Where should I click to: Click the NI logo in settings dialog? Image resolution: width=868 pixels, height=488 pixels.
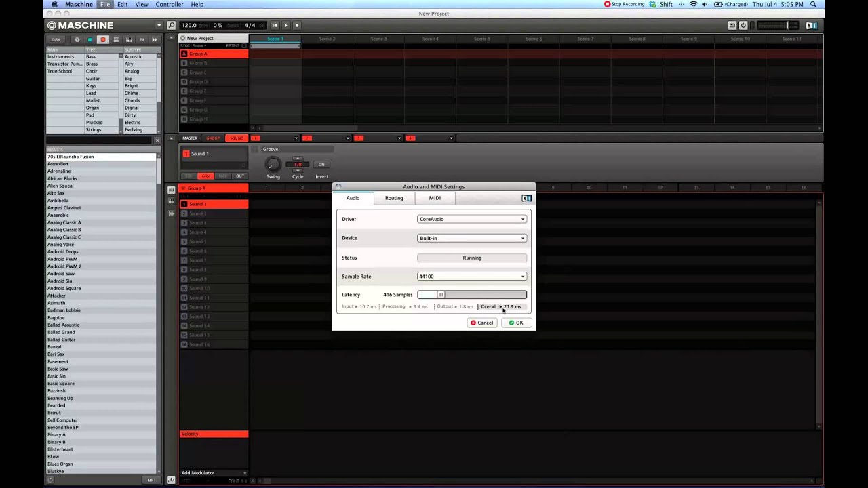pyautogui.click(x=526, y=198)
